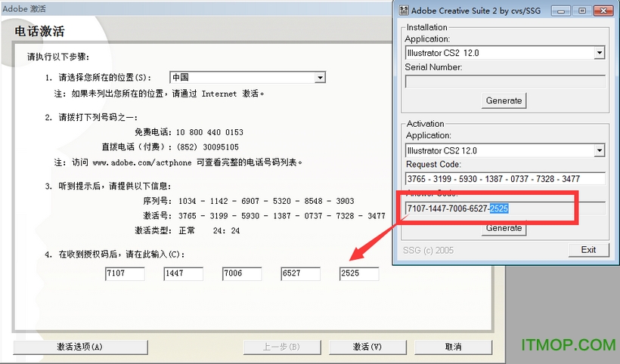Viewport: 620px width, 364px height.
Task: Click the Illustrator CS2 12.0 Installation combo box
Action: pos(505,53)
